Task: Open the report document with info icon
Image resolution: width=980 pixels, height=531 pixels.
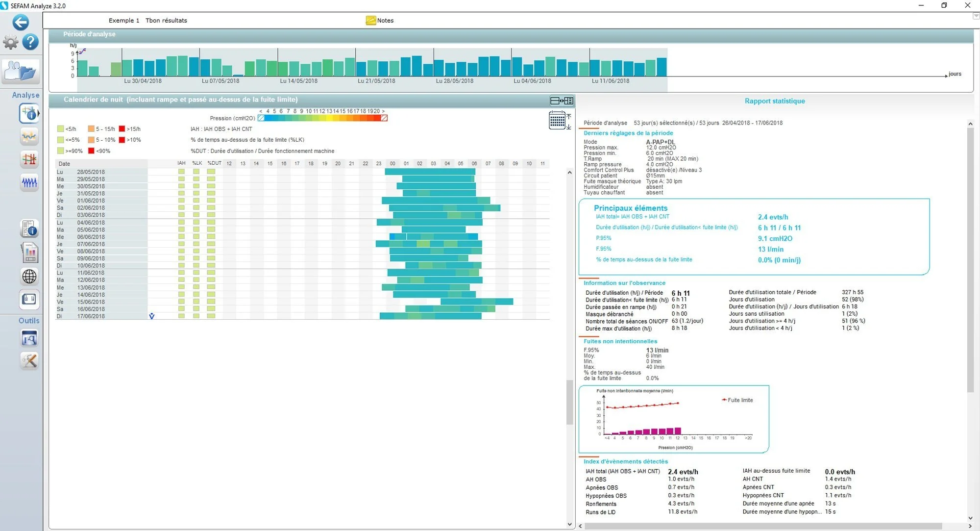Action: coord(29,229)
